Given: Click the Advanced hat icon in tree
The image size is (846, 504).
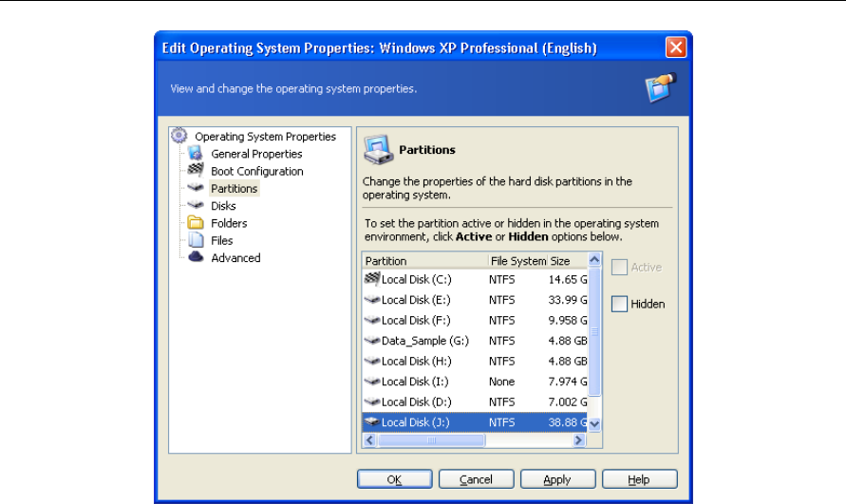Looking at the screenshot, I should click(x=196, y=257).
